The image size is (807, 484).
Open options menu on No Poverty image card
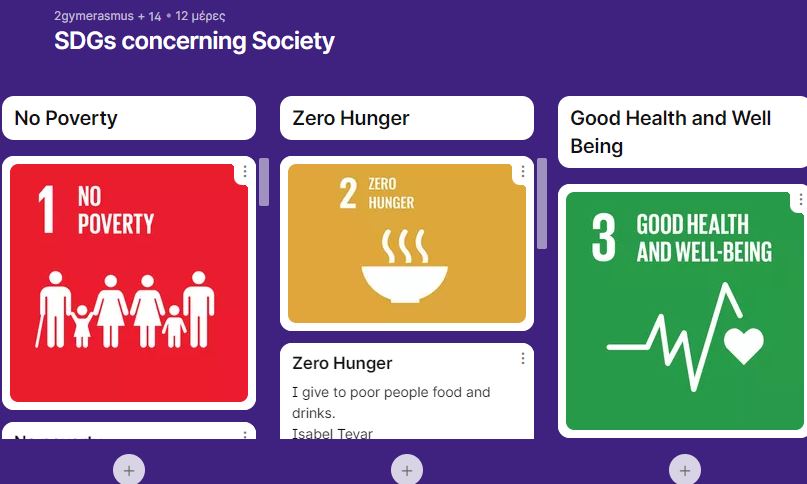tap(245, 171)
